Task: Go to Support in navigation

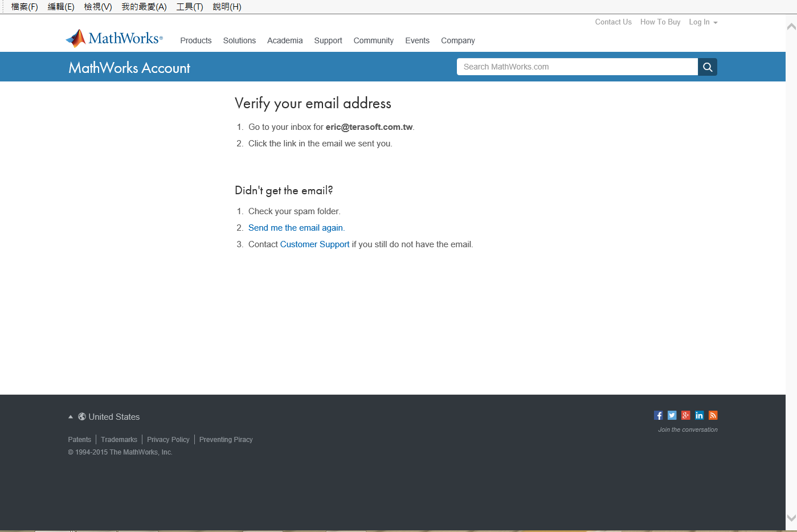Action: pyautogui.click(x=328, y=40)
